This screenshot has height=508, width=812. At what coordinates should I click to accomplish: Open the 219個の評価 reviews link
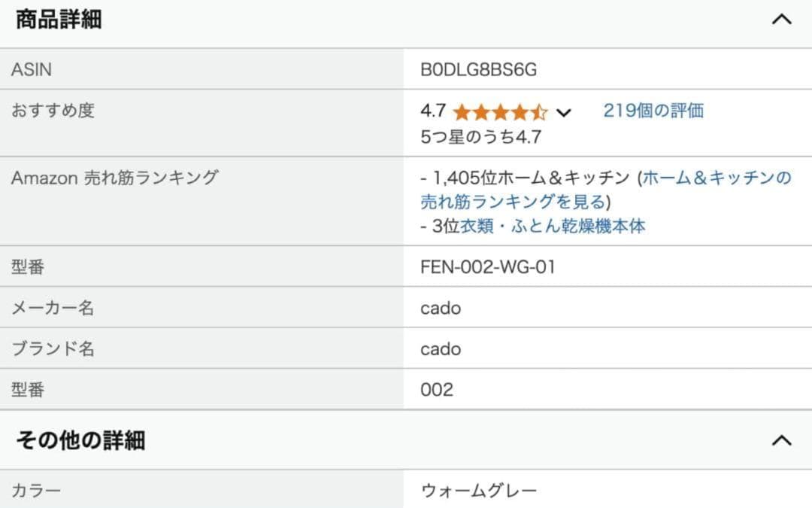click(x=653, y=111)
